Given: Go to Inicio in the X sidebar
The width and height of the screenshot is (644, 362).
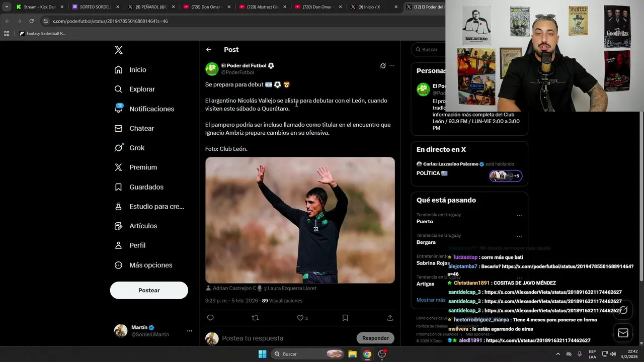Looking at the screenshot, I should [130, 70].
